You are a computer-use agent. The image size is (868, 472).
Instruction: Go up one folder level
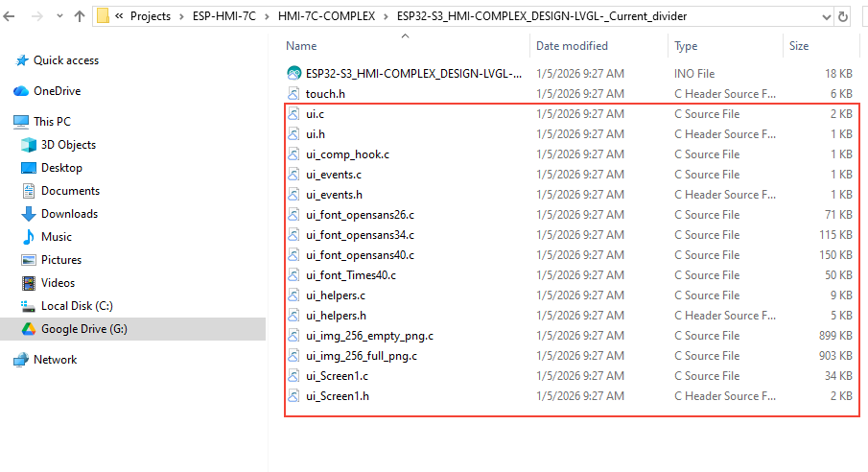click(x=80, y=16)
